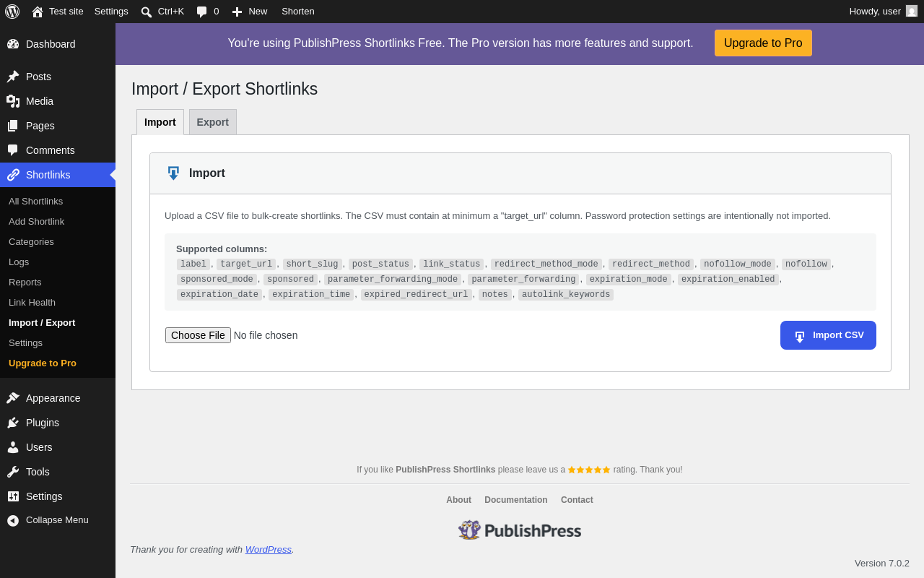Click the Import download icon in panel header

tap(173, 173)
